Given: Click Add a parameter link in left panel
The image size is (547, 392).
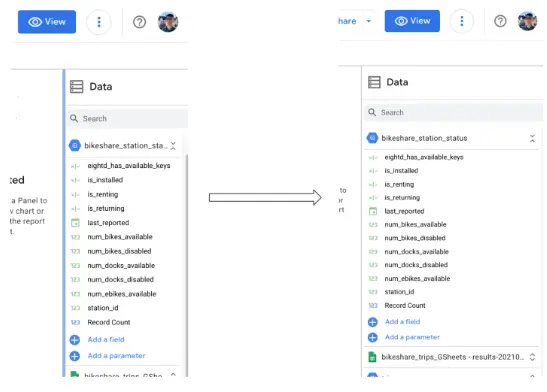Looking at the screenshot, I should click(x=116, y=356).
